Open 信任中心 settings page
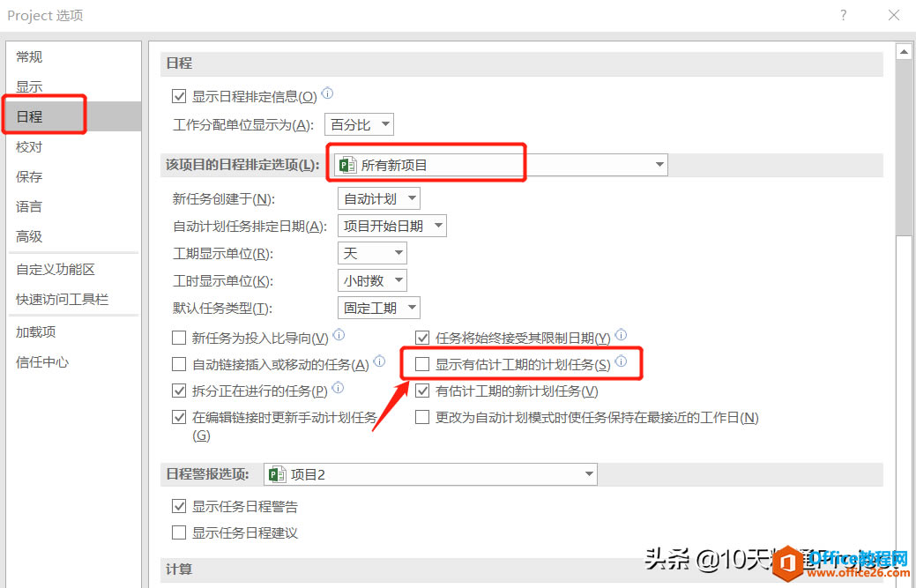The image size is (916, 588). pos(42,362)
